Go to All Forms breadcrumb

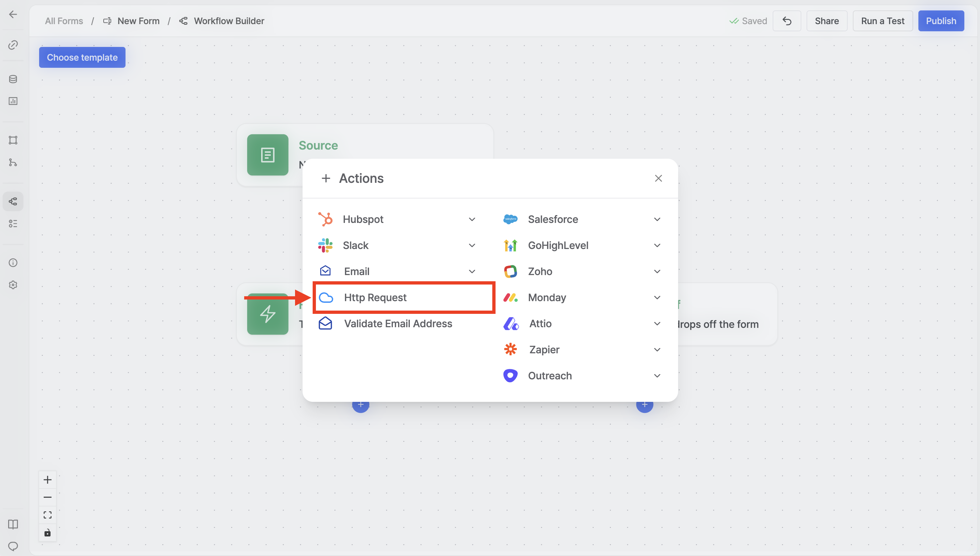pos(64,21)
